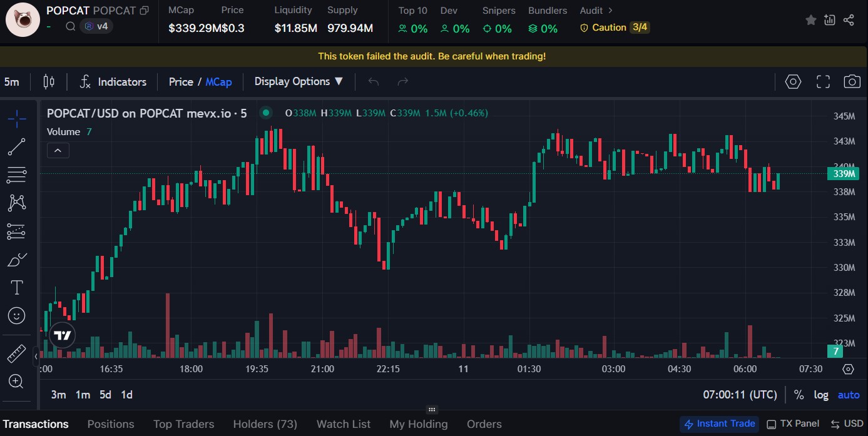This screenshot has height=436, width=868.
Task: Toggle auto scale for the chart
Action: [849, 395]
